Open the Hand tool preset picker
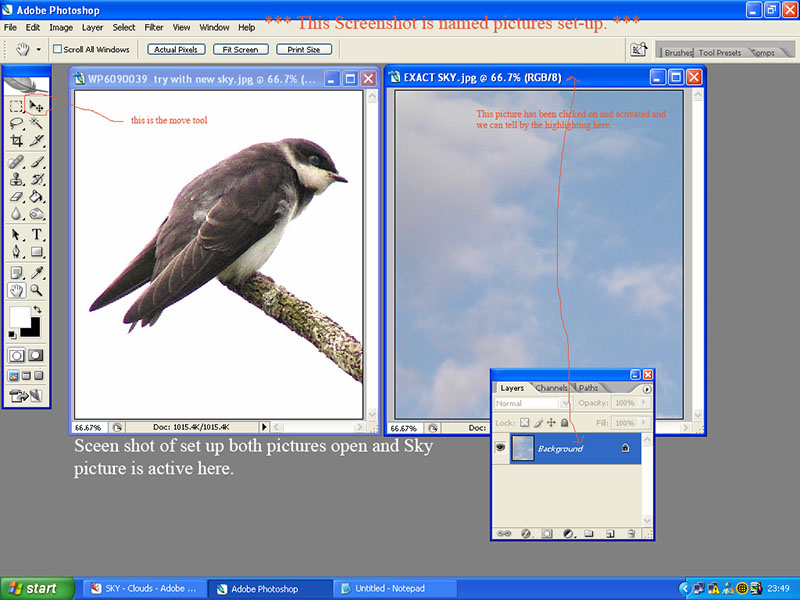Image resolution: width=800 pixels, height=600 pixels. (x=38, y=49)
